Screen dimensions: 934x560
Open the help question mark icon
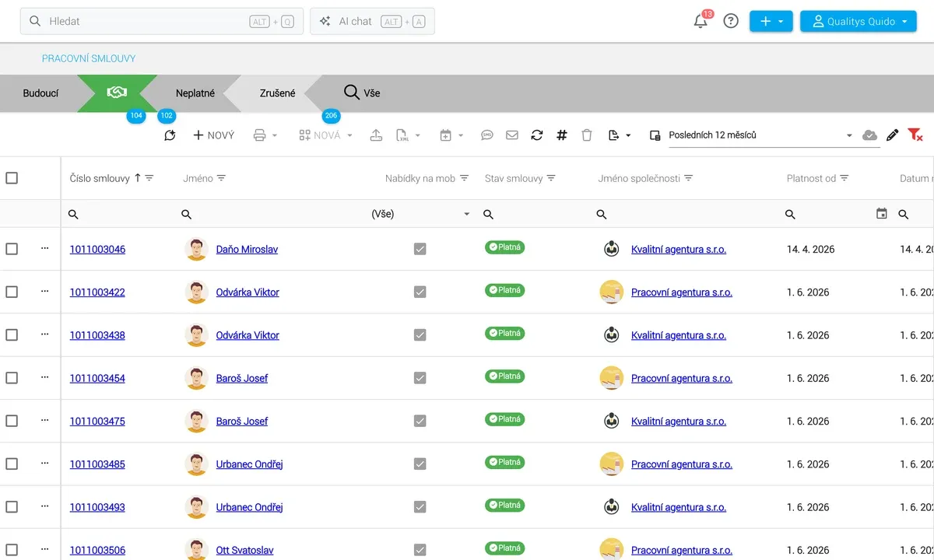(731, 21)
